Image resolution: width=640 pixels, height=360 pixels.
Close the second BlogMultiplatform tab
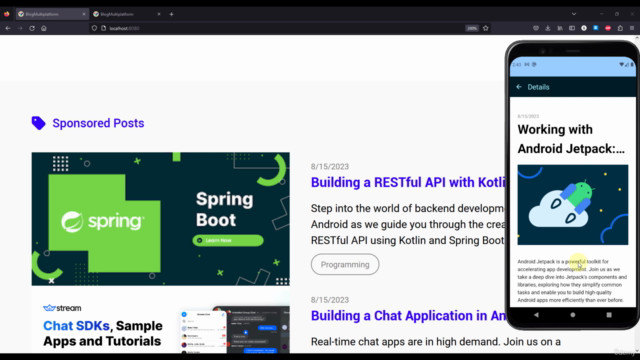pos(159,14)
